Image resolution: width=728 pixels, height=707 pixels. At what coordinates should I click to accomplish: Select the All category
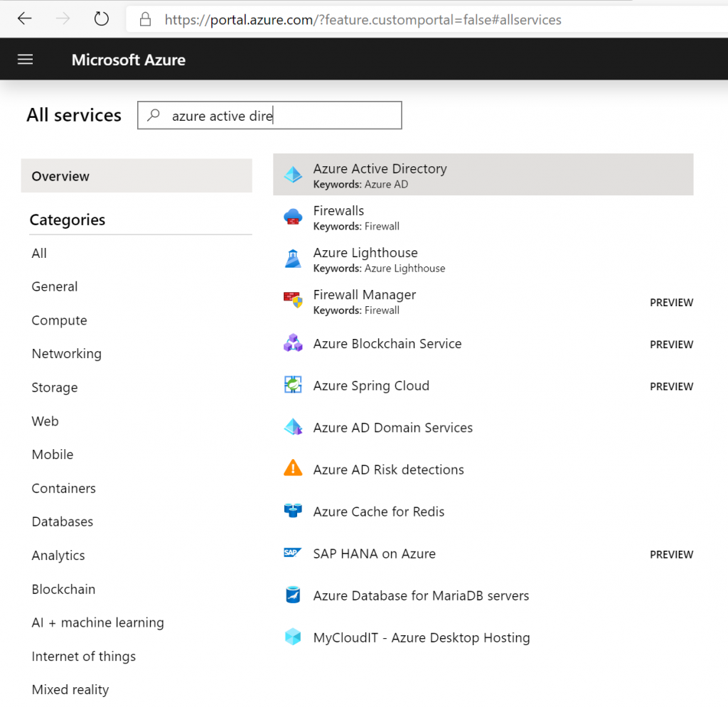(x=39, y=253)
